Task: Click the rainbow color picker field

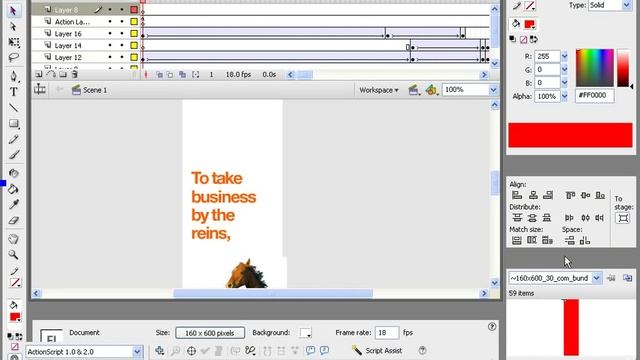Action: click(x=595, y=68)
